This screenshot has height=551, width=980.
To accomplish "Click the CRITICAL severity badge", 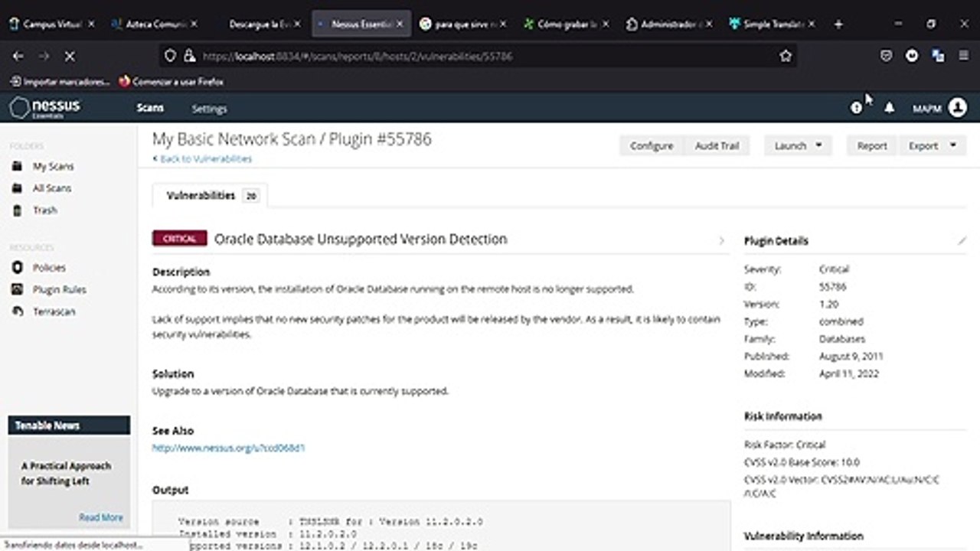I will point(180,239).
